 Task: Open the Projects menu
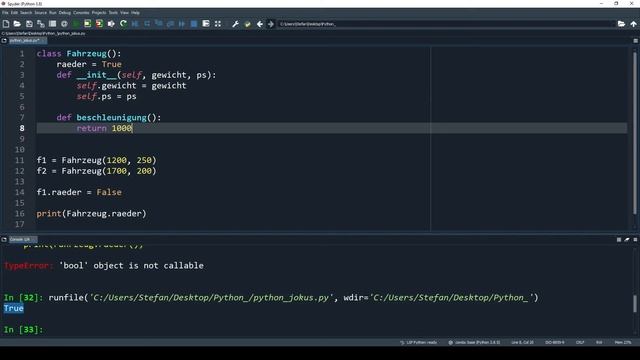(99, 13)
